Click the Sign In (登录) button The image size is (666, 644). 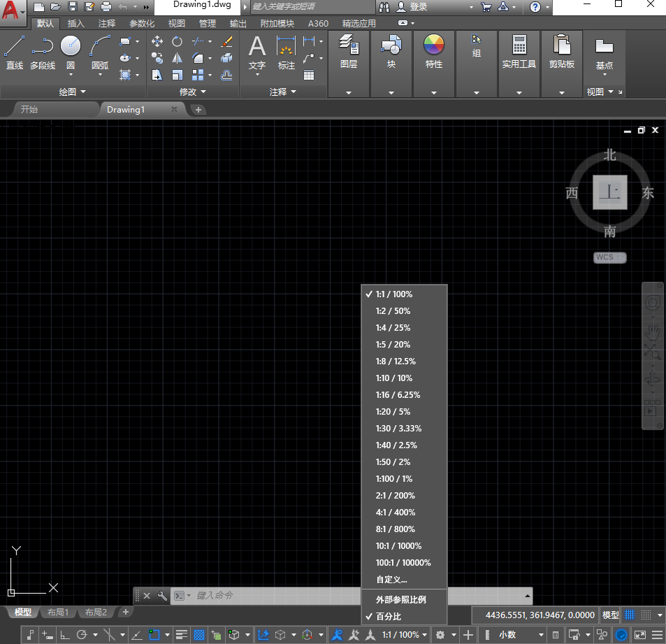[412, 7]
